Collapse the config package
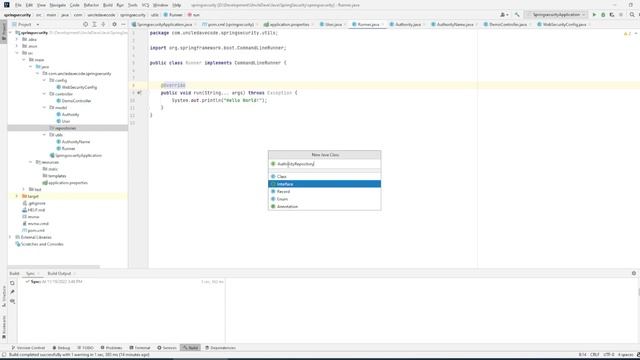This screenshot has width=640, height=360. point(44,80)
